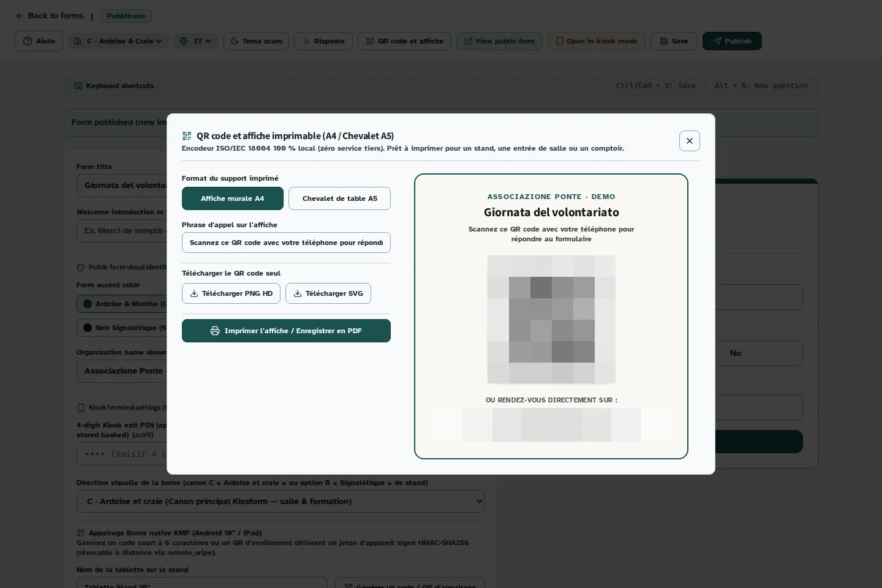882x588 pixels.
Task: Click the Keyboard shortcuts label
Action: pos(119,86)
